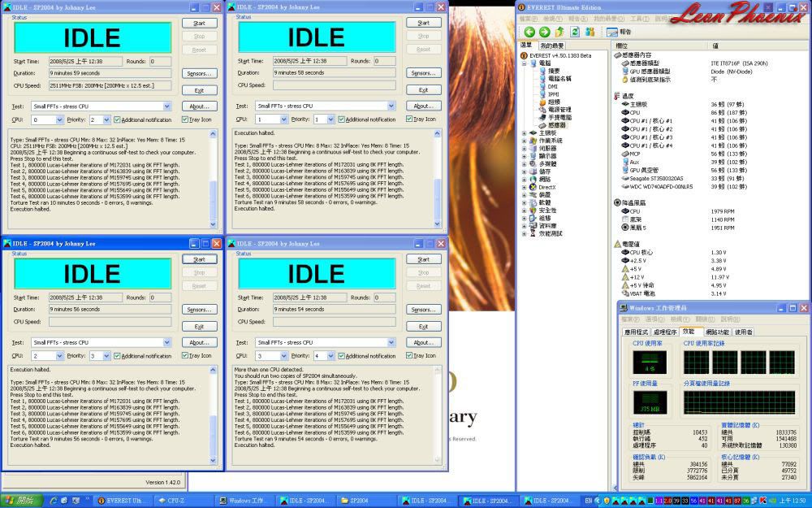Click the CPU temperature row icon in EVEREST
The image size is (812, 508).
click(x=625, y=112)
